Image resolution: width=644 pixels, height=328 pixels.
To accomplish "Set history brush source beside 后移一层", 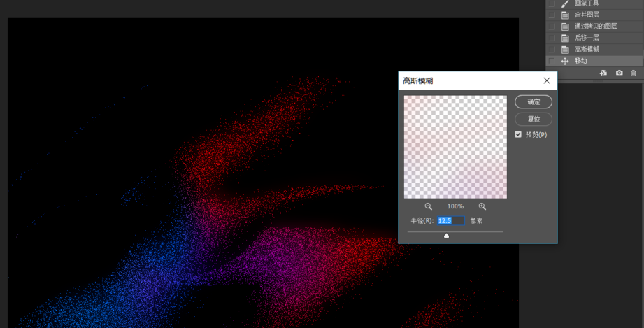I will tap(552, 38).
